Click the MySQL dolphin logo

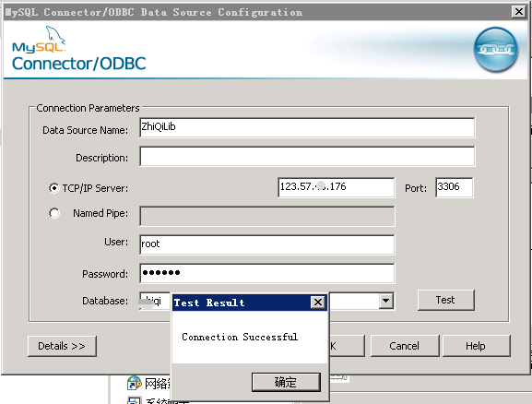point(39,40)
